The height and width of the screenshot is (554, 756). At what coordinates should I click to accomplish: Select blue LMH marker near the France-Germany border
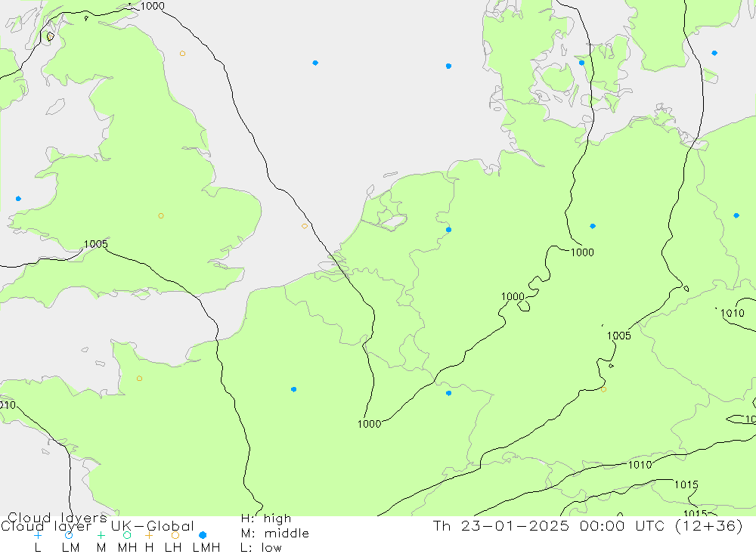pos(449,394)
